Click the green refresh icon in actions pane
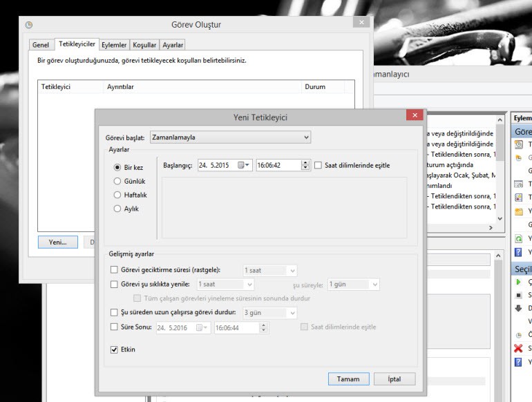The width and height of the screenshot is (532, 402). [x=519, y=238]
